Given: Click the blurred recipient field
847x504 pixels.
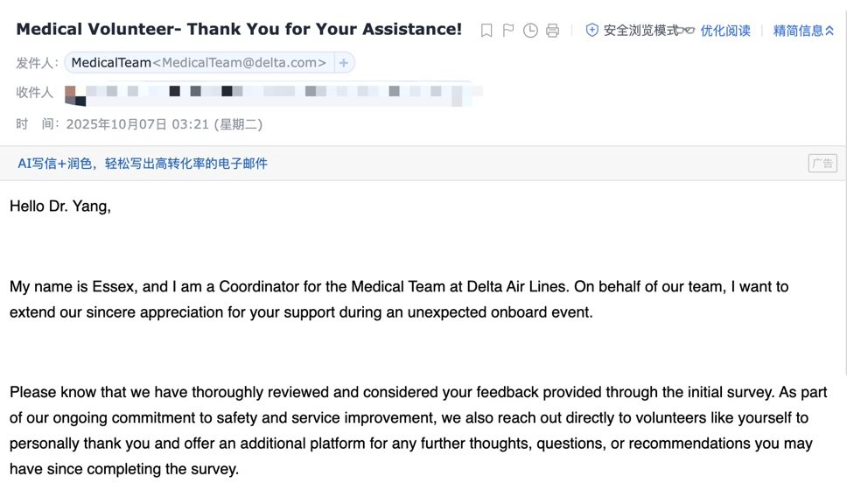Looking at the screenshot, I should point(271,92).
